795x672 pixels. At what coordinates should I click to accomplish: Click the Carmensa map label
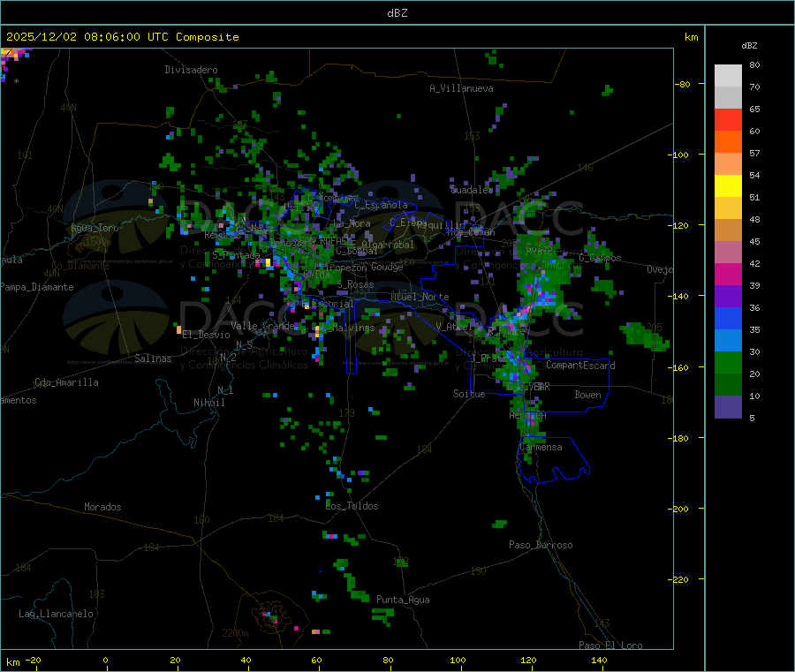(x=541, y=447)
